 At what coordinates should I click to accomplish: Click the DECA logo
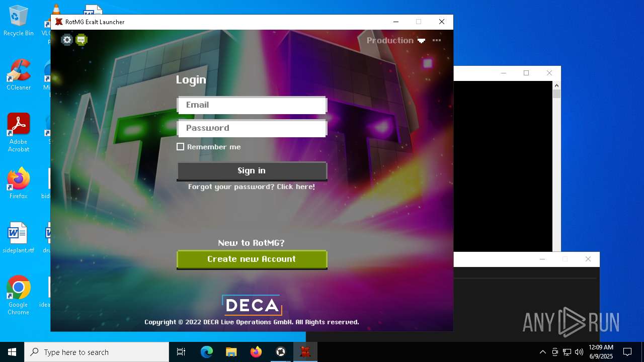point(252,305)
